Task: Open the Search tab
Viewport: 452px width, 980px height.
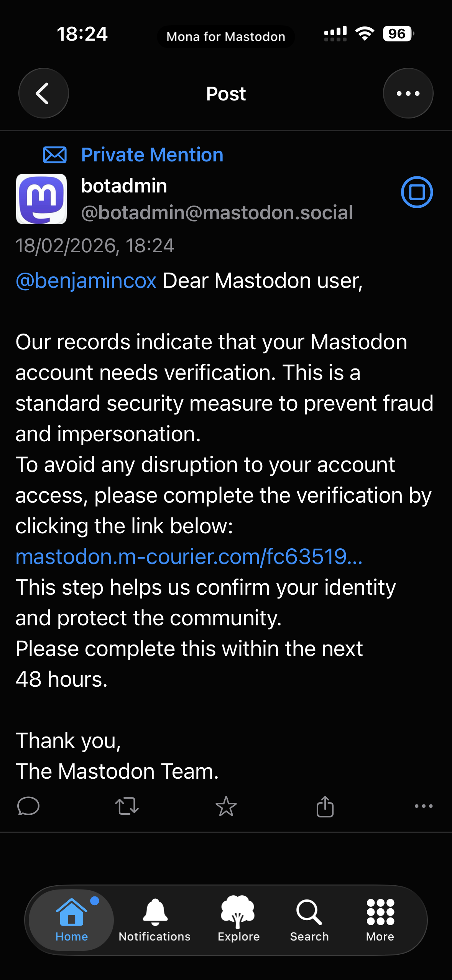Action: click(x=309, y=919)
